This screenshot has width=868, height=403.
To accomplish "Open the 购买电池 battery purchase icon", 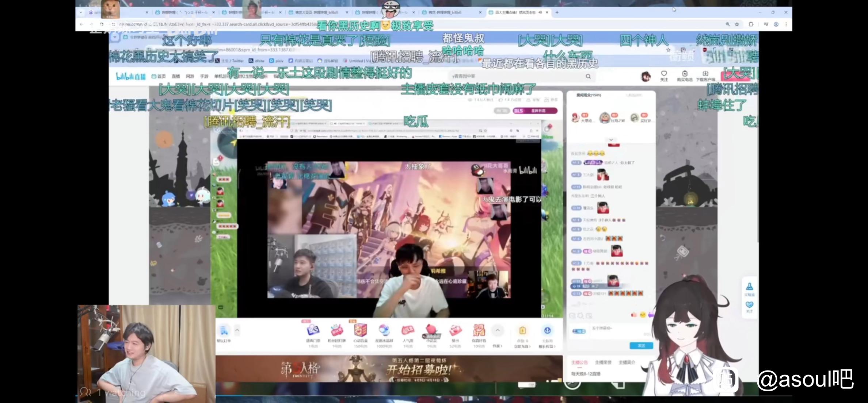I will (685, 74).
